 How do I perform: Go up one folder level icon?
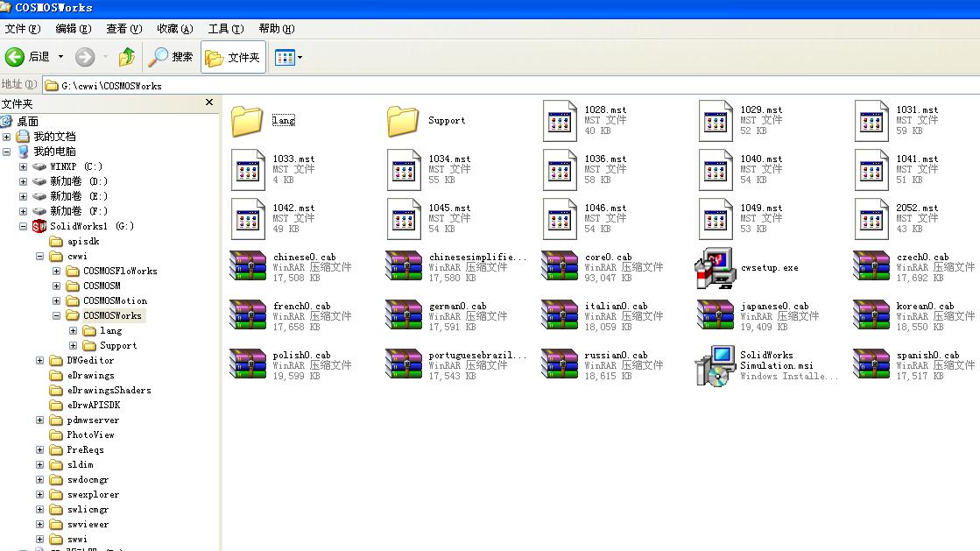coord(127,57)
